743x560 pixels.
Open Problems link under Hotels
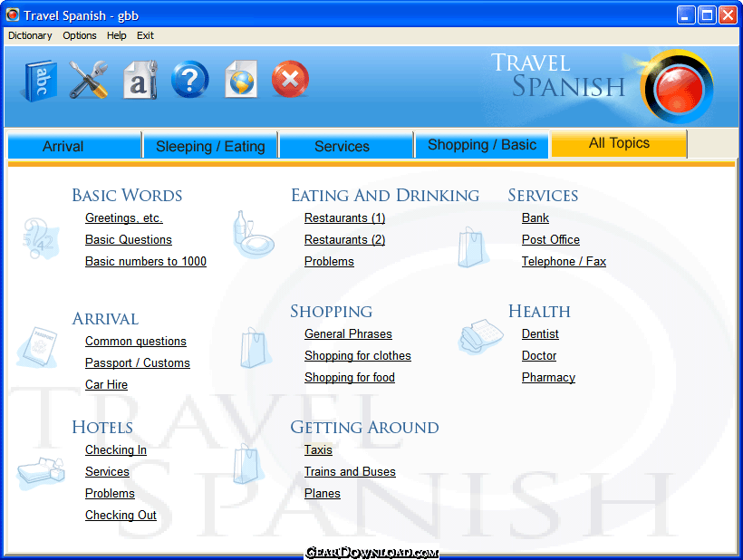(110, 494)
